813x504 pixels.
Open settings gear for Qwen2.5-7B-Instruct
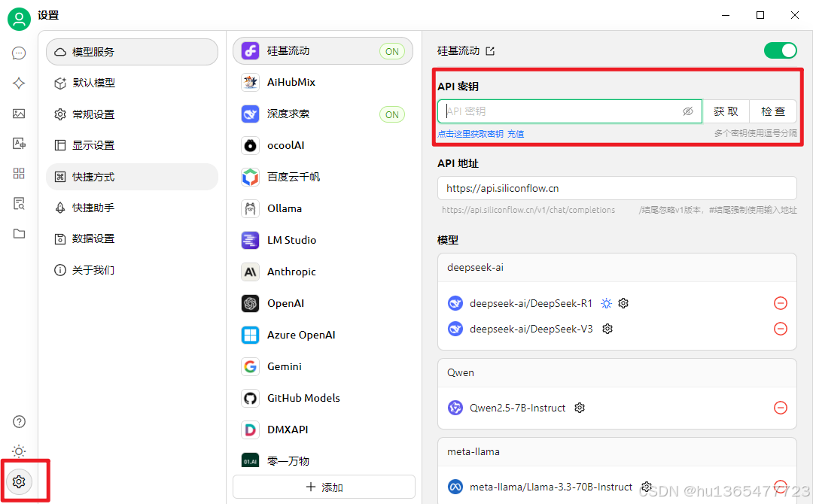[x=580, y=408]
